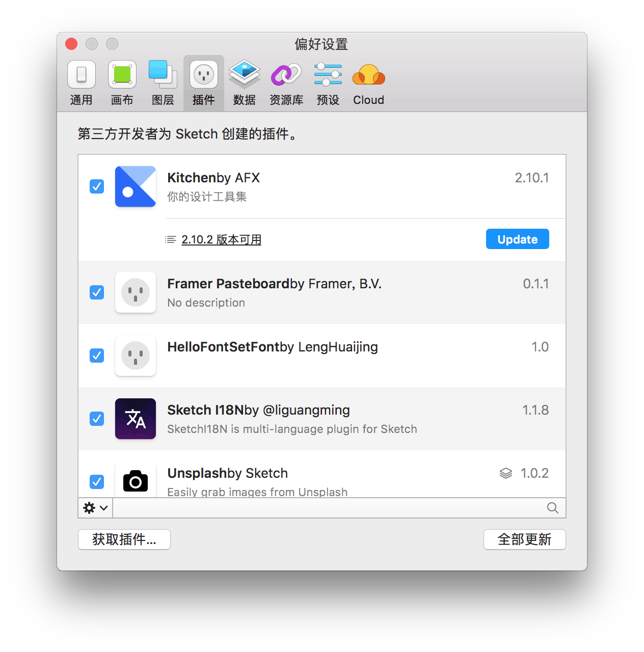Viewport: 644px width, 652px height.
Task: Switch to Cloud preferences
Action: click(369, 83)
